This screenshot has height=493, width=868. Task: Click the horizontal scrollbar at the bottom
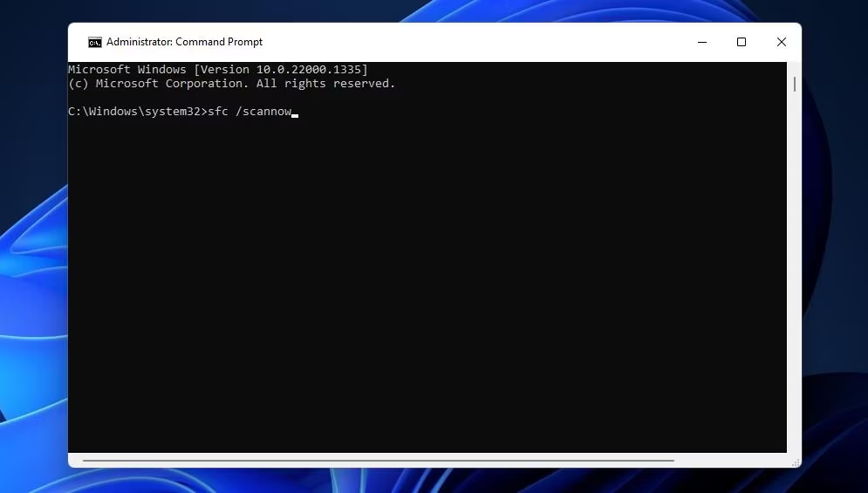(x=378, y=461)
